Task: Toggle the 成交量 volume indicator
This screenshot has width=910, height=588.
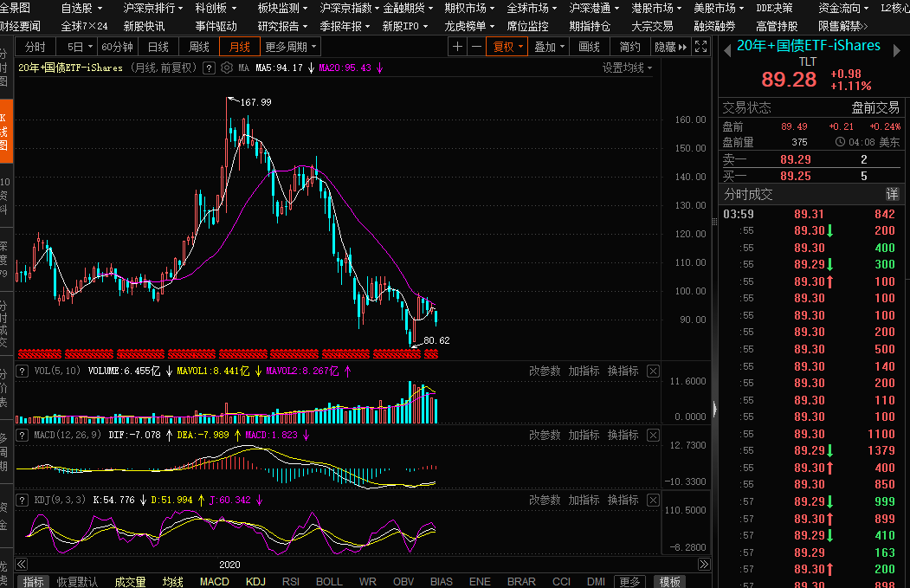Action: 130,582
